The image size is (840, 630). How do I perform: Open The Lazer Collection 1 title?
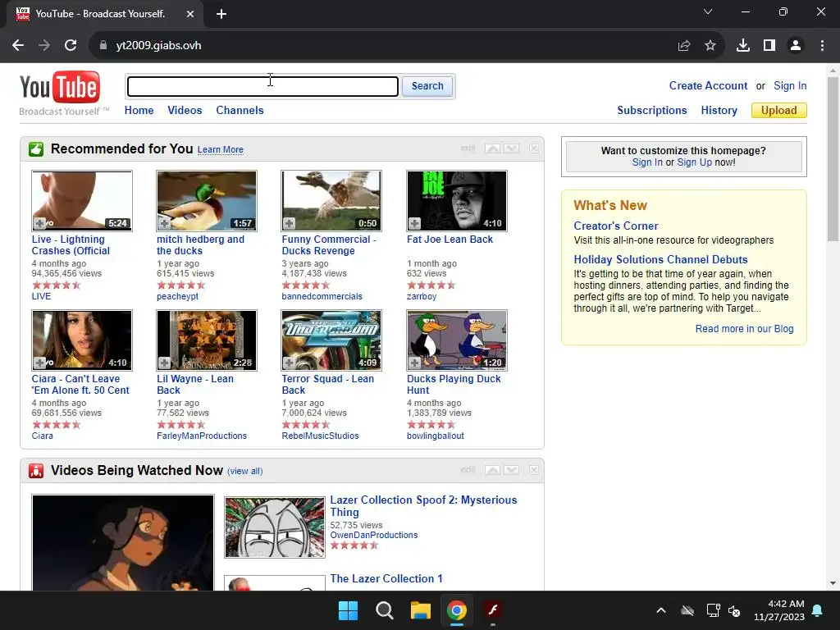(386, 578)
